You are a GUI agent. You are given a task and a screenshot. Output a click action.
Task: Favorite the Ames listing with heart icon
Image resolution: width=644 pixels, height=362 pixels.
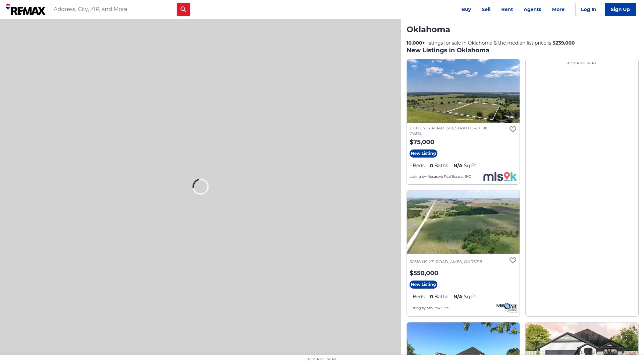click(x=513, y=260)
